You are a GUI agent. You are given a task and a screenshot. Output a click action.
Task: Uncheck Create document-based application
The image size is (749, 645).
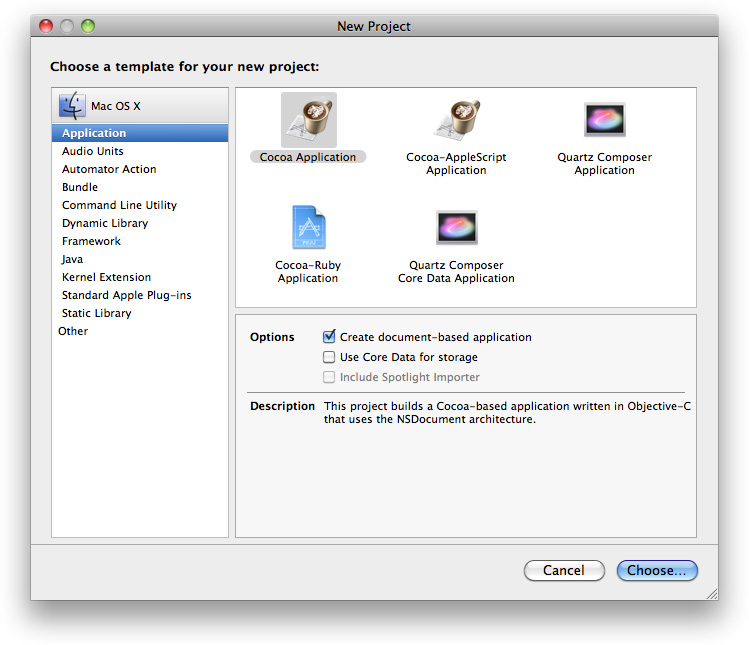[x=329, y=337]
